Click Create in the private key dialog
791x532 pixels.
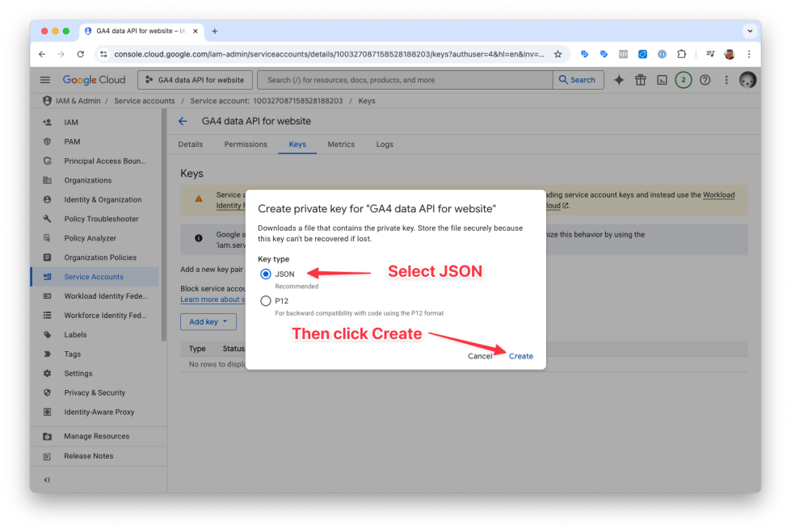click(521, 356)
